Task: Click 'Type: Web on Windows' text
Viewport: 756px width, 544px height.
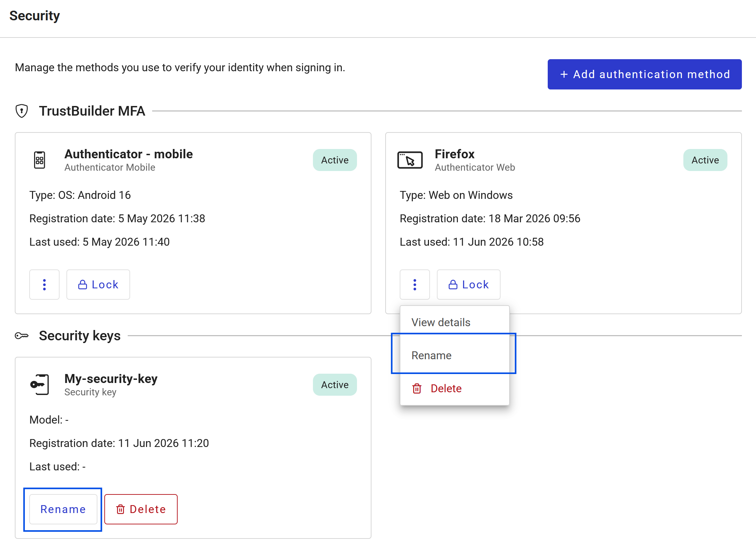Action: (x=456, y=195)
